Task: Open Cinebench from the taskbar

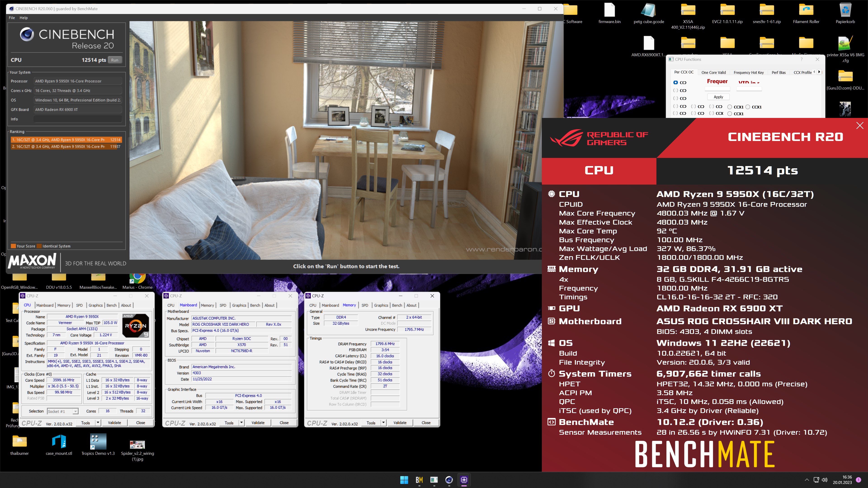Action: 449,480
